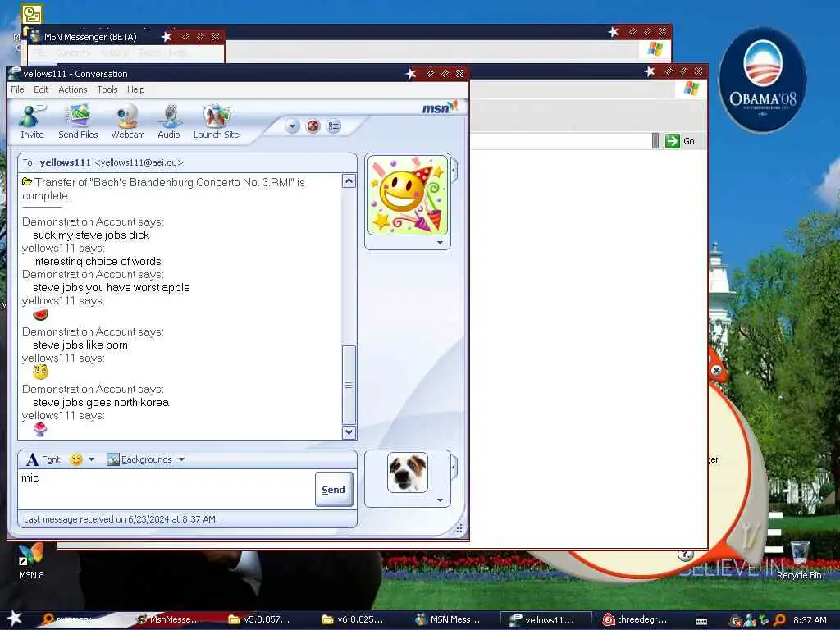Start a Webcam session
Screen dimensions: 840x630
coord(127,122)
